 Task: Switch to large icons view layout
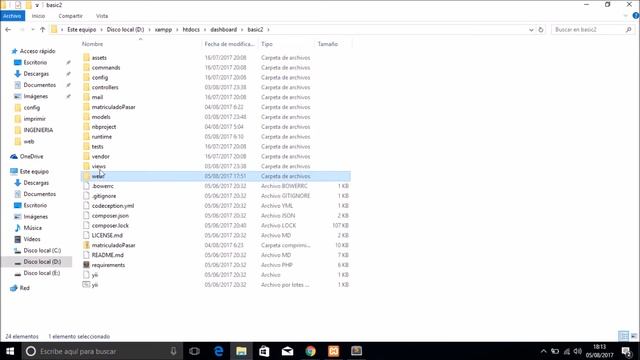tap(634, 336)
